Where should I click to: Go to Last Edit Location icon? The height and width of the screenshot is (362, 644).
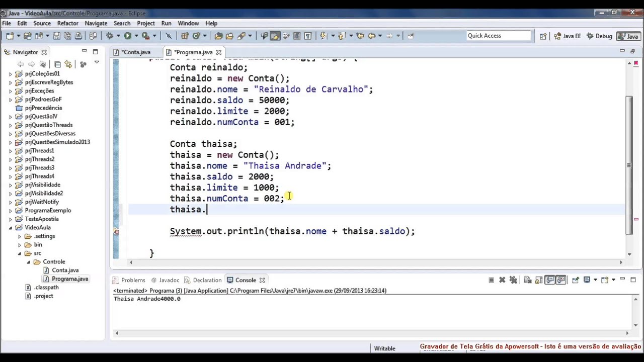(360, 36)
